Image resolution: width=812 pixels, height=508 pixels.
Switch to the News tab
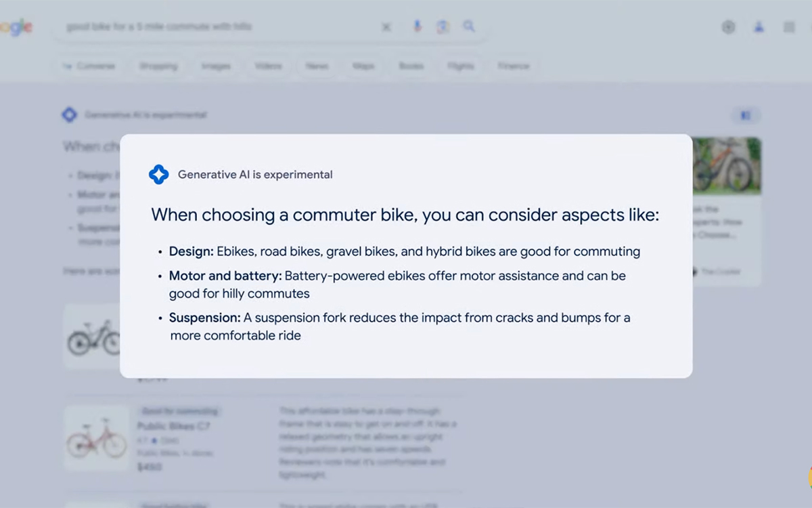tap(317, 66)
